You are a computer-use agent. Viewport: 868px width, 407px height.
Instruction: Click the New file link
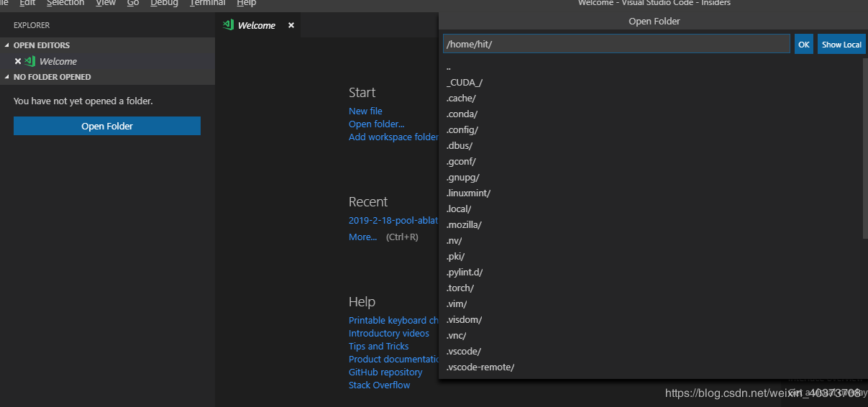365,111
